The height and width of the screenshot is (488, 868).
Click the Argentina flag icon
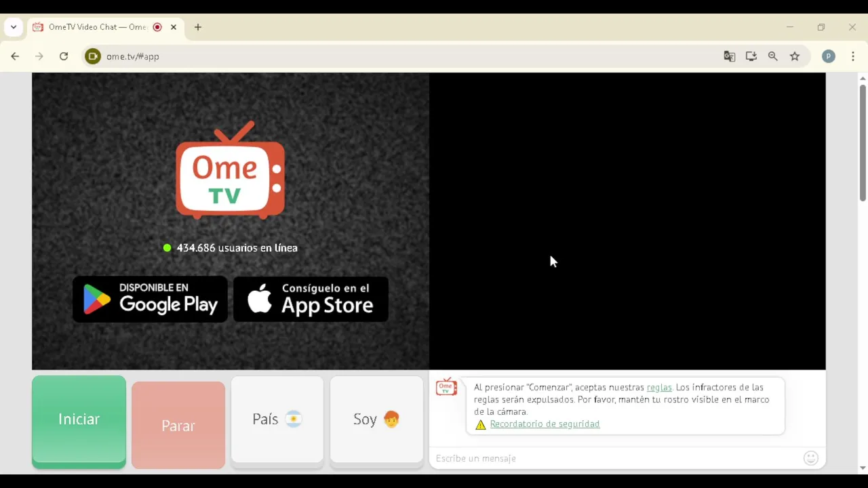294,420
